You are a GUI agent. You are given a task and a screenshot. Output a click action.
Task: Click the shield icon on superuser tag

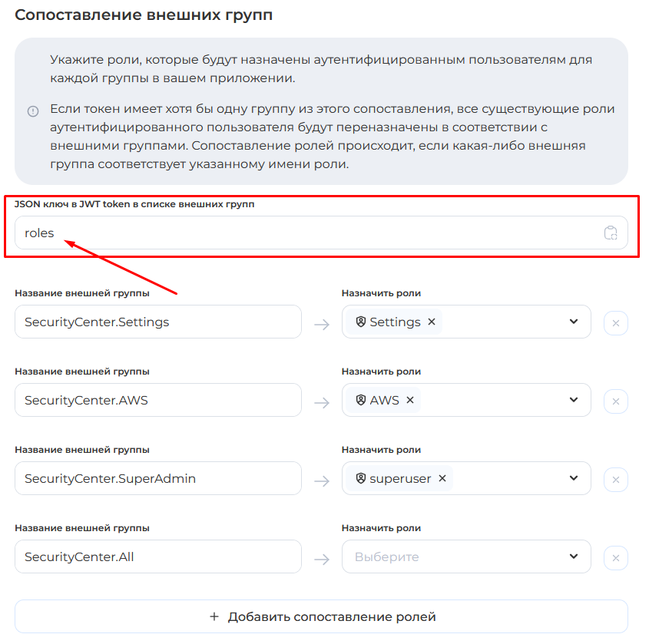(x=361, y=479)
